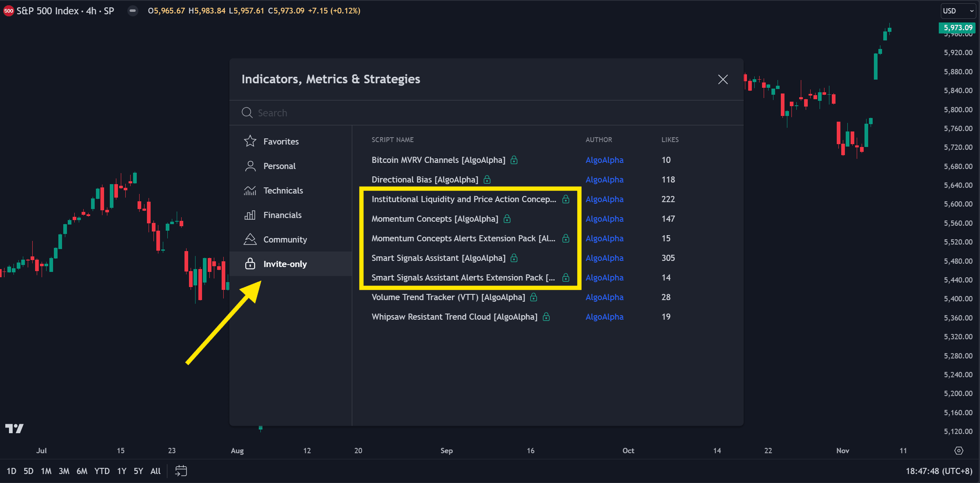
Task: Click the search magnifier icon
Action: tap(247, 112)
